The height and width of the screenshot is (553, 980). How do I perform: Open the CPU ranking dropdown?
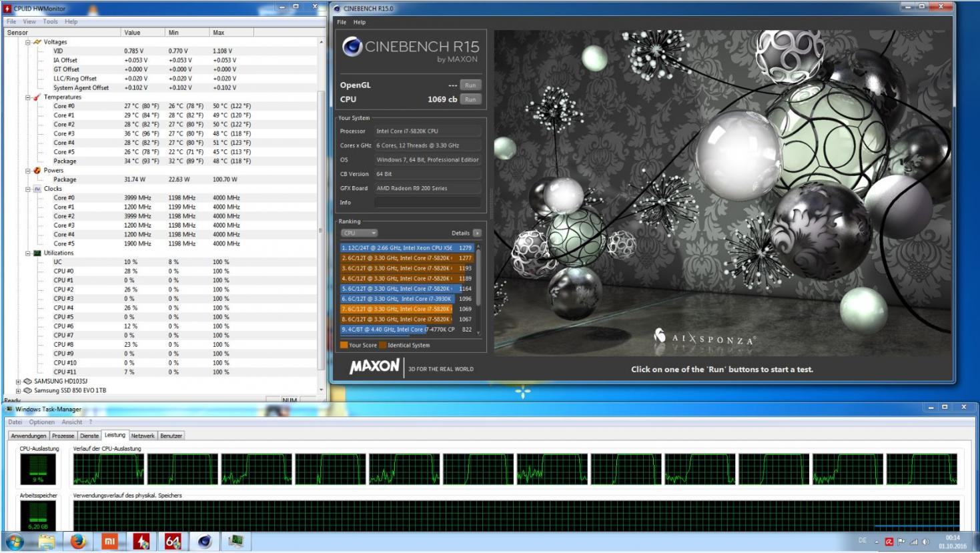[x=359, y=233]
